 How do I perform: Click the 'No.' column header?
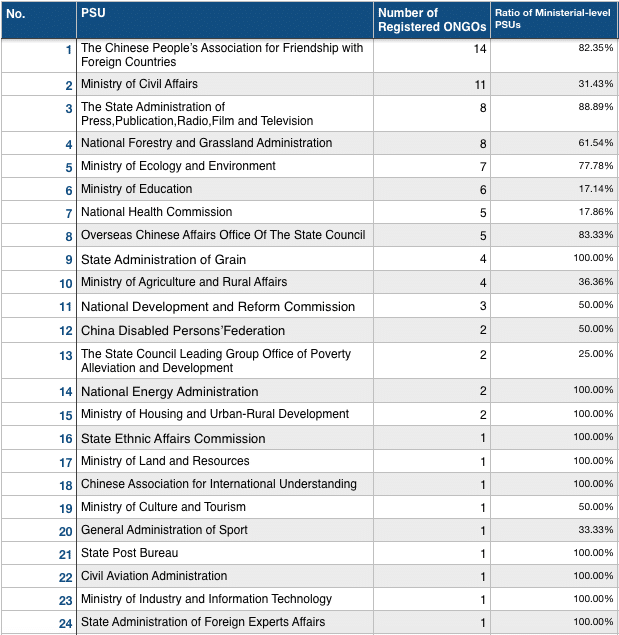39,20
